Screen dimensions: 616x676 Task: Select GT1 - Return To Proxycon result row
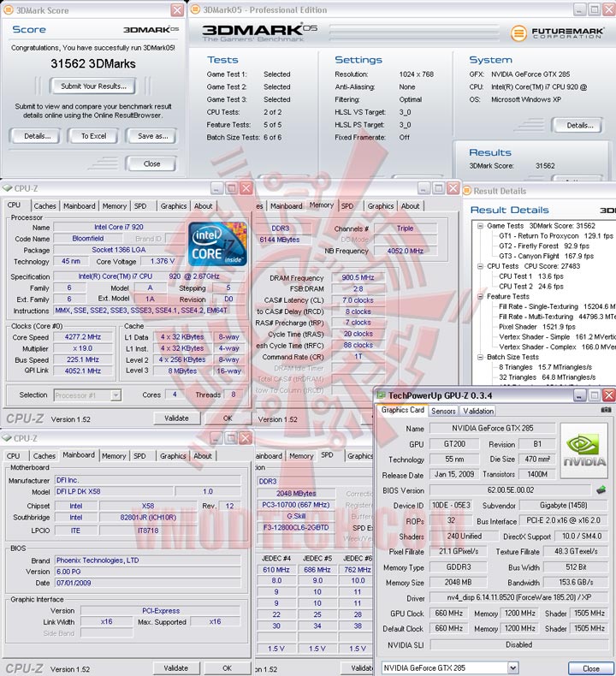coord(556,236)
